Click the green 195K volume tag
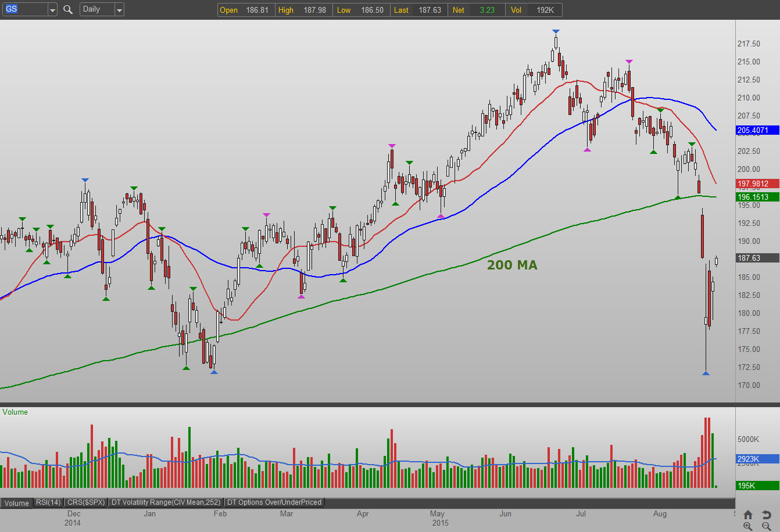 (757, 486)
